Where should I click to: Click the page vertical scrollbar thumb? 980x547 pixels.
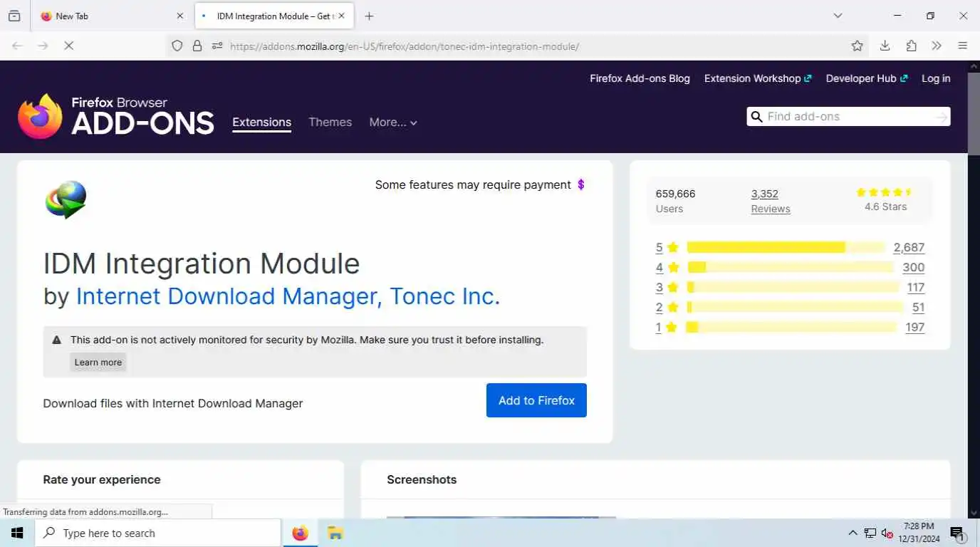(974, 113)
